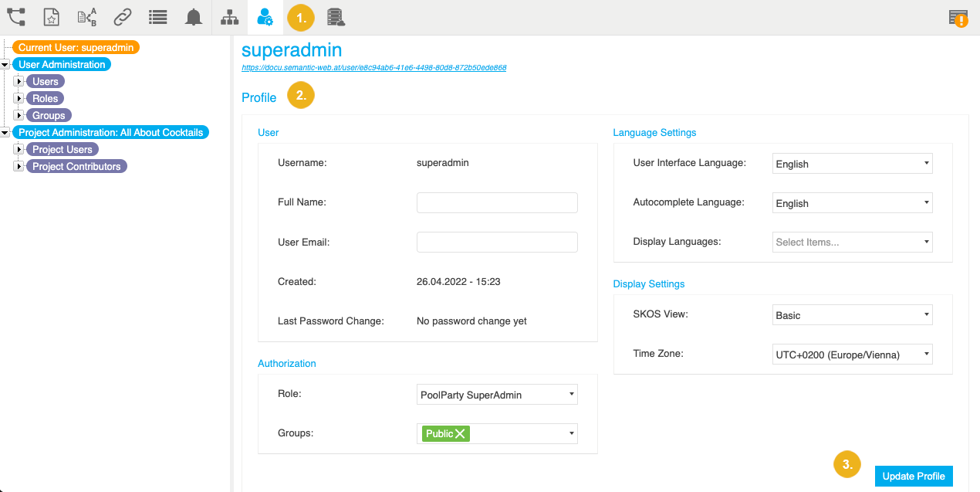Viewport: 980px width, 492px height.
Task: Expand the Roles tree item
Action: (x=19, y=98)
